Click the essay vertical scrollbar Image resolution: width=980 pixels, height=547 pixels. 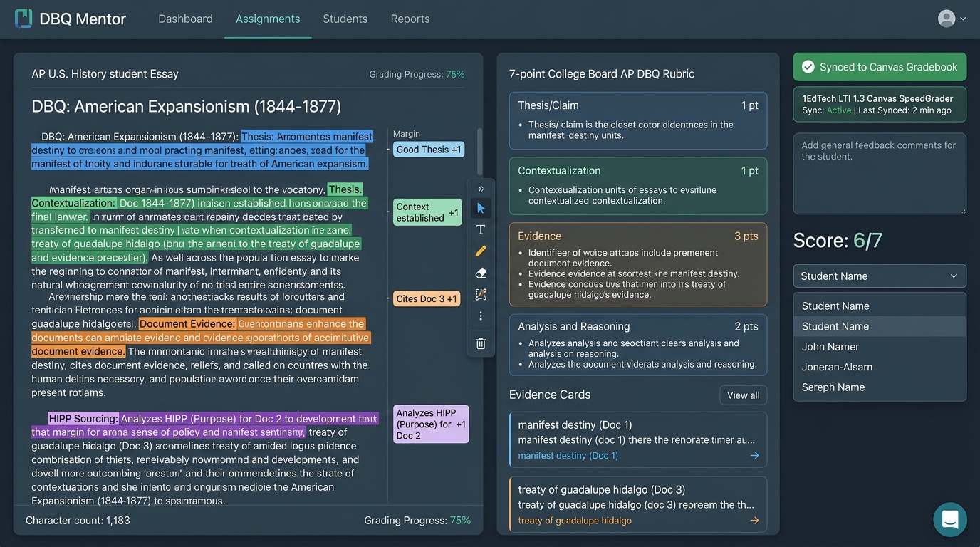tap(479, 153)
